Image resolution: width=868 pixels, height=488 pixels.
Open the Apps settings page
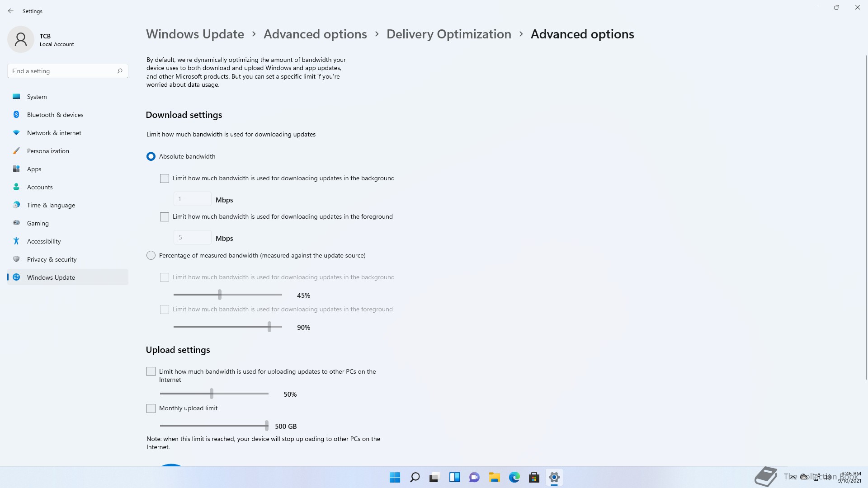tap(68, 169)
